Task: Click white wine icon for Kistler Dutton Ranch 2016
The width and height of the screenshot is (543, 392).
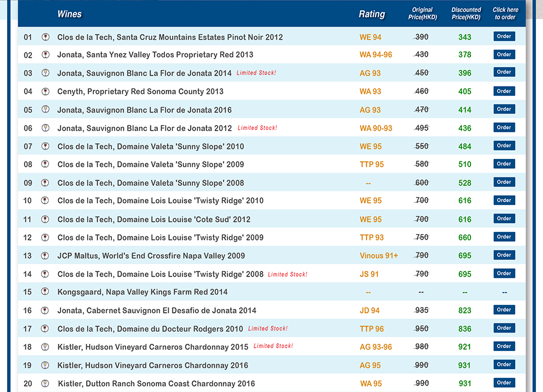Action: (x=45, y=383)
